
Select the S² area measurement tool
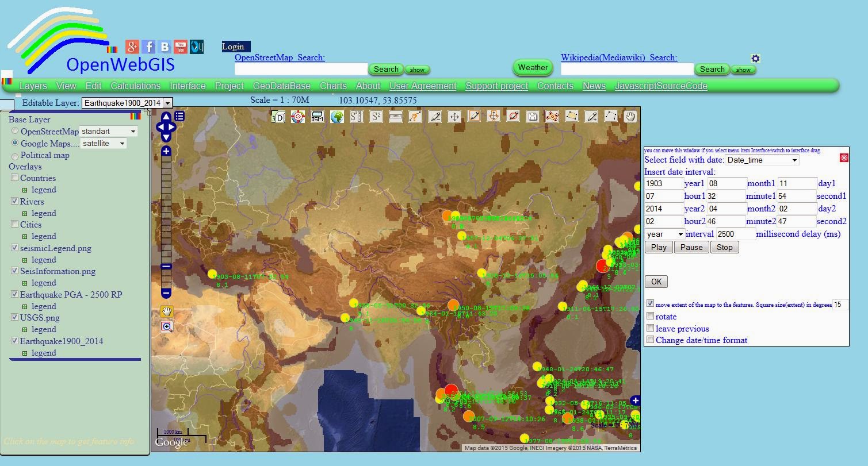point(376,117)
